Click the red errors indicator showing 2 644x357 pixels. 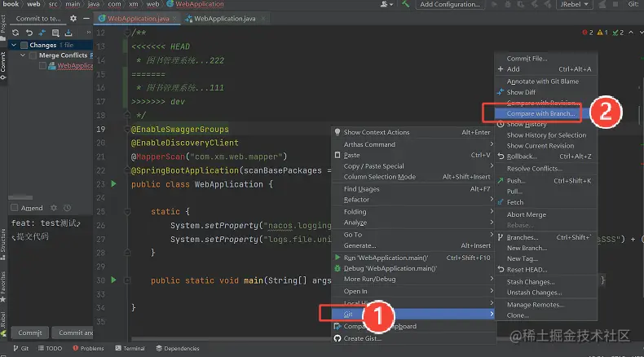[587, 33]
